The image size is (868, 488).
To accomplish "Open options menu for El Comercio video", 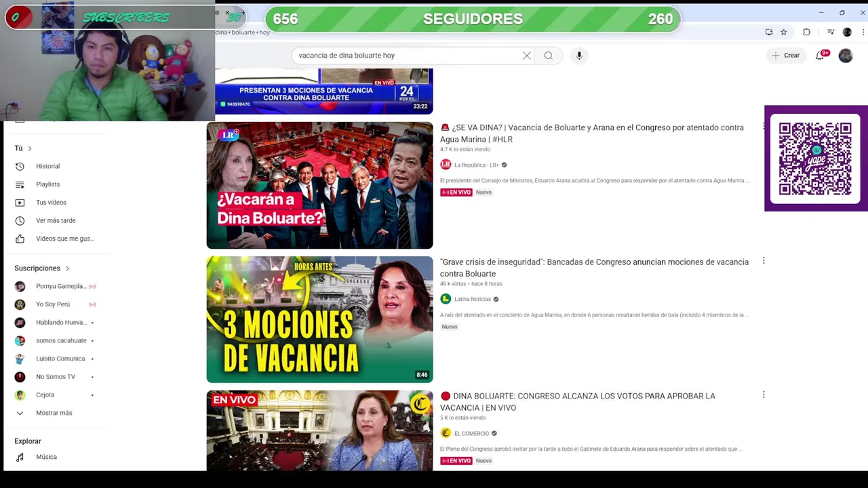I will [764, 394].
